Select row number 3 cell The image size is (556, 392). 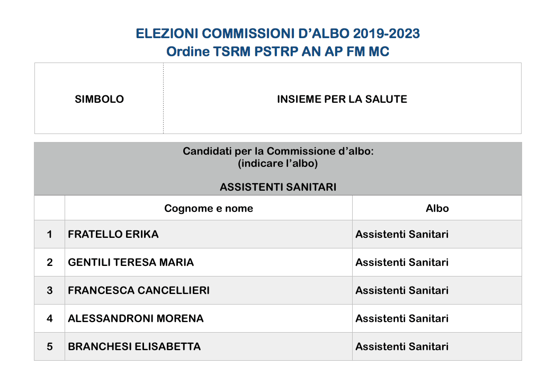(x=50, y=290)
